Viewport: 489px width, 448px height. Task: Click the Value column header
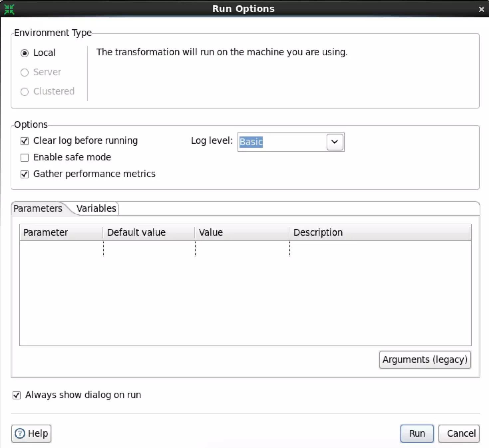[x=242, y=232]
